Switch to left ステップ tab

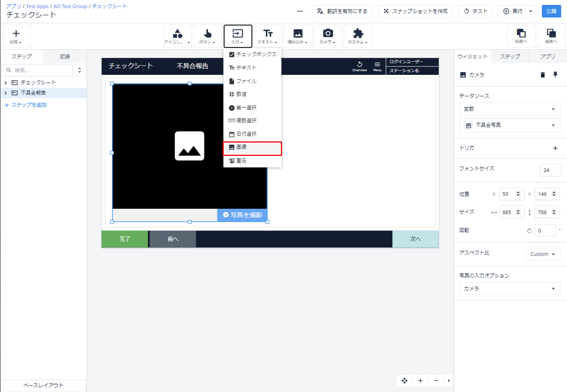[22, 56]
